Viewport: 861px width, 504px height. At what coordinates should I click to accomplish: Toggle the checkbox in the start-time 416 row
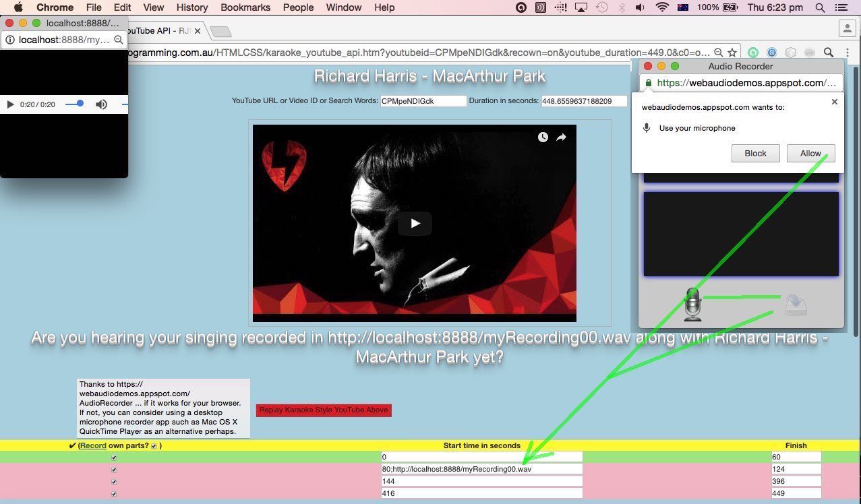coord(114,494)
